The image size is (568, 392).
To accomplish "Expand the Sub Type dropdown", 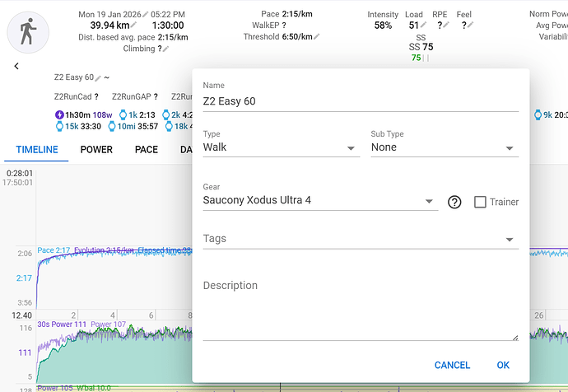I will tap(444, 148).
